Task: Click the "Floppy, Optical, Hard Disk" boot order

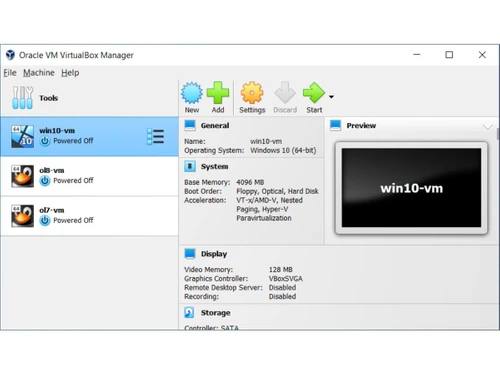Action: pos(277,191)
